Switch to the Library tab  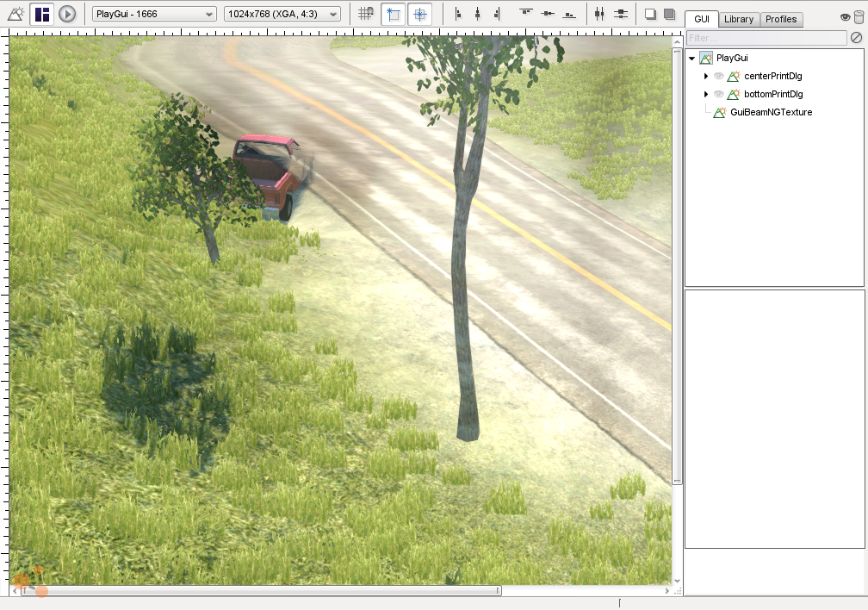(739, 19)
